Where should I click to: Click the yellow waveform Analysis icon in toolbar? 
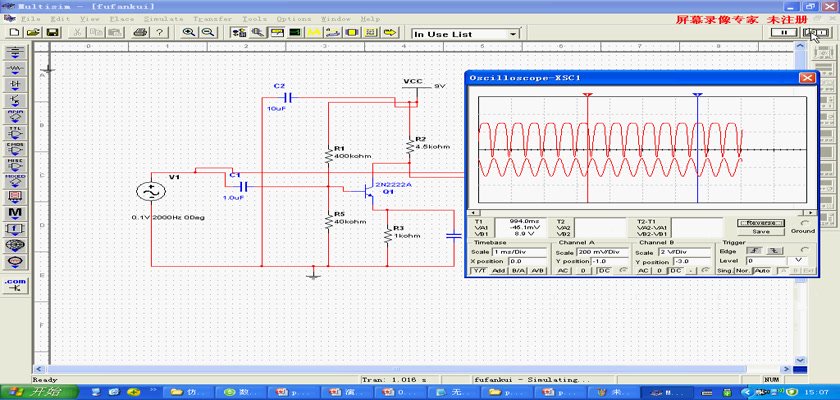coord(314,33)
